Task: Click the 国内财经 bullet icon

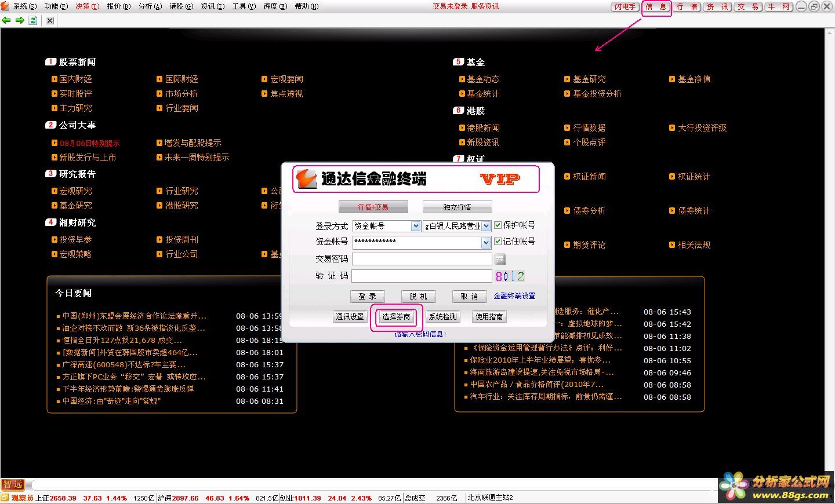Action: click(x=55, y=79)
